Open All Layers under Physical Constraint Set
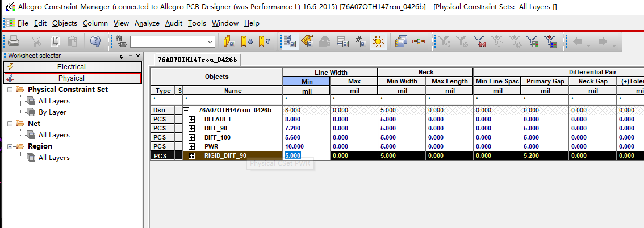 pyautogui.click(x=54, y=101)
